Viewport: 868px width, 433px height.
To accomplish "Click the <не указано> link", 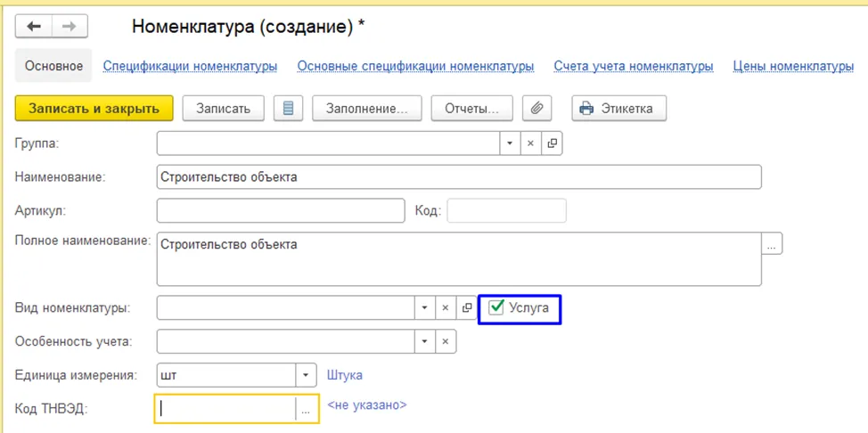I will (367, 405).
